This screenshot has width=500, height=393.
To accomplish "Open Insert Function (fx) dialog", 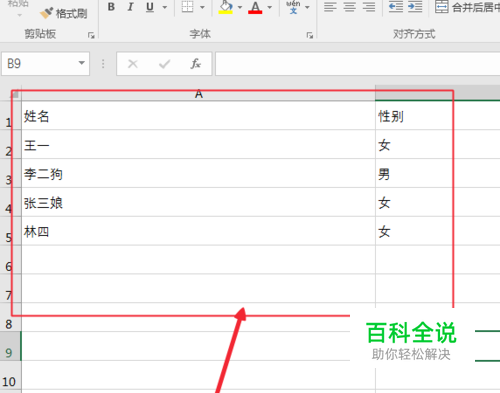I will pos(196,63).
